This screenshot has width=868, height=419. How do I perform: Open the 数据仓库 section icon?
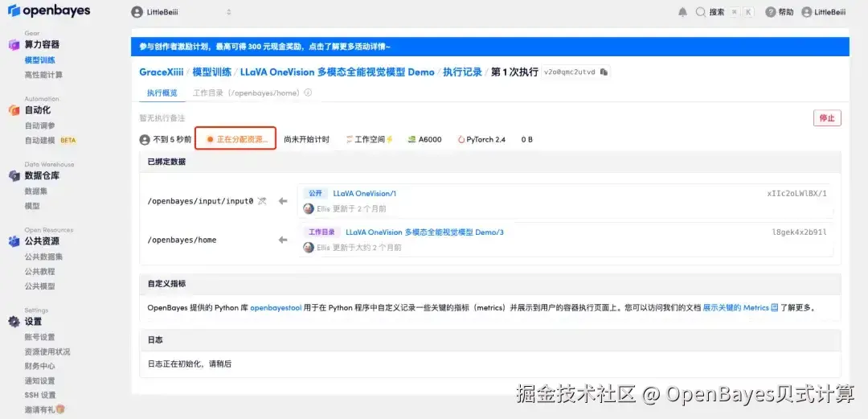14,175
